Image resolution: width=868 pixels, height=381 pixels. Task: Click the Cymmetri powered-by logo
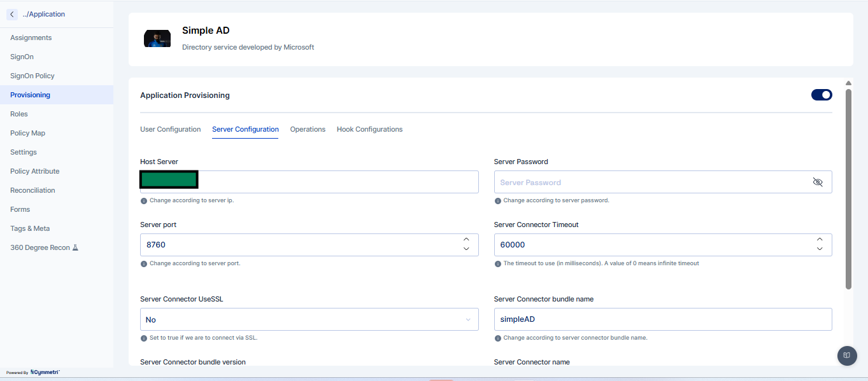pos(45,372)
